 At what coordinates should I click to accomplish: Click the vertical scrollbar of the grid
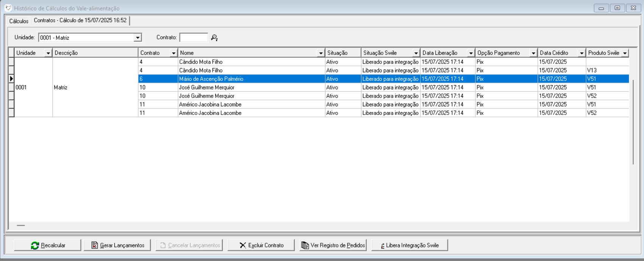tap(633, 121)
